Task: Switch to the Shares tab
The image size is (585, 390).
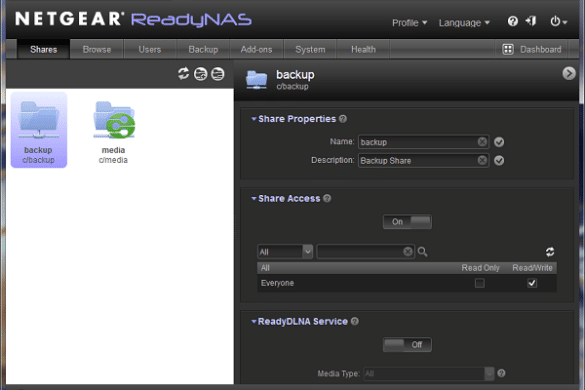Action: point(44,49)
